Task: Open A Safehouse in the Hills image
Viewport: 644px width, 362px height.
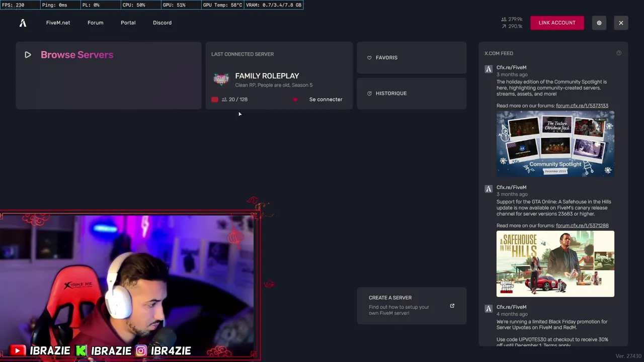Action: 555,263
